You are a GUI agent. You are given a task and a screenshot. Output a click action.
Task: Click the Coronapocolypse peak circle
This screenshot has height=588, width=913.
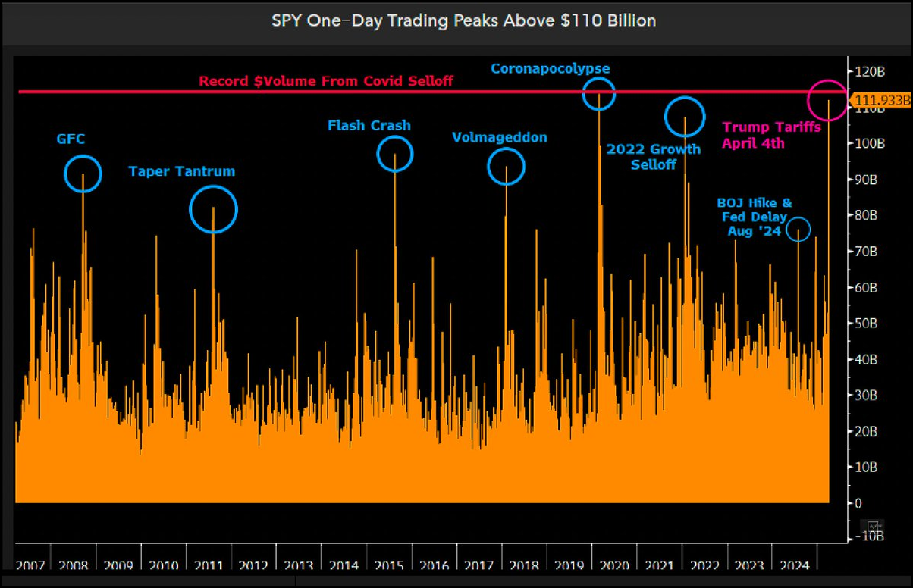click(598, 93)
